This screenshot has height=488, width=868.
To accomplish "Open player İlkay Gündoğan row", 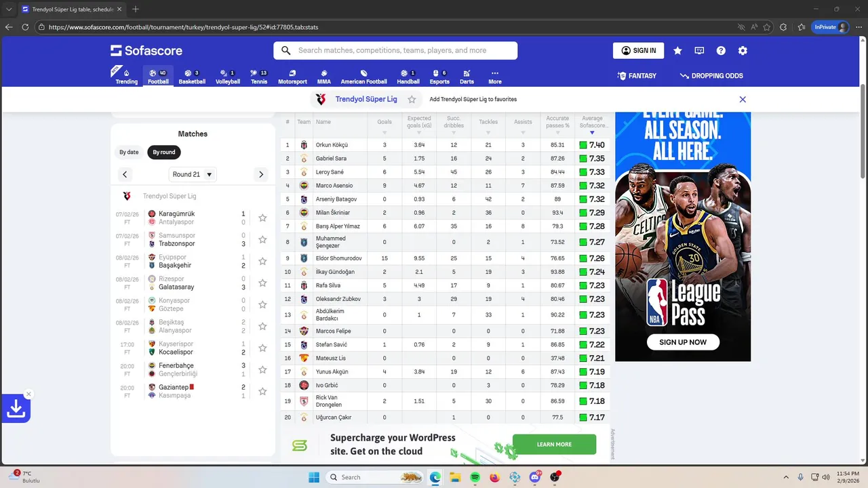I will point(445,272).
